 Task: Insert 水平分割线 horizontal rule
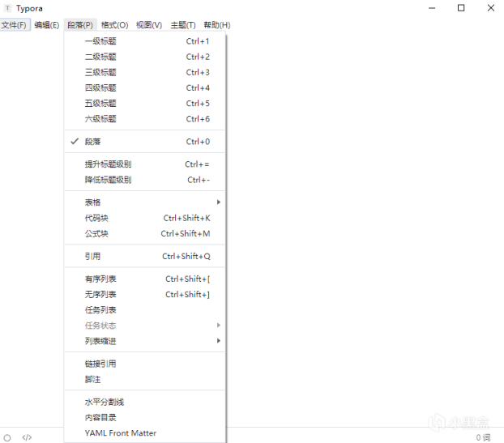(145, 402)
